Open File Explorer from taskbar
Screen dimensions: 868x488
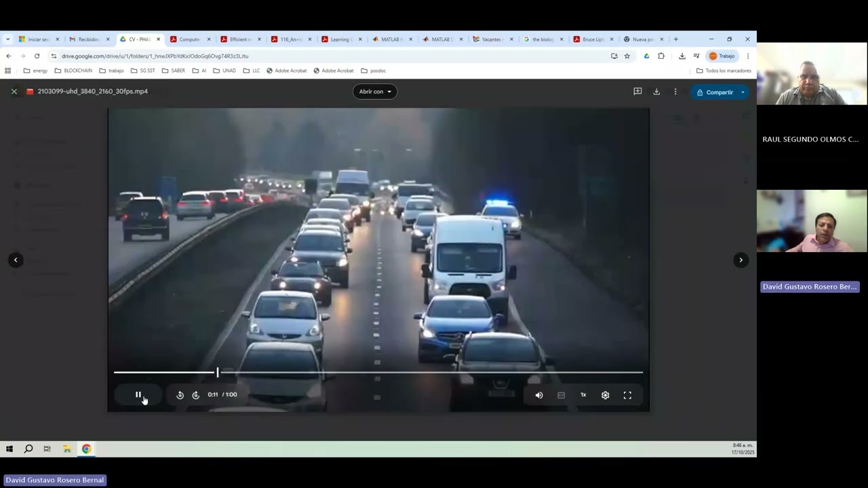67,449
